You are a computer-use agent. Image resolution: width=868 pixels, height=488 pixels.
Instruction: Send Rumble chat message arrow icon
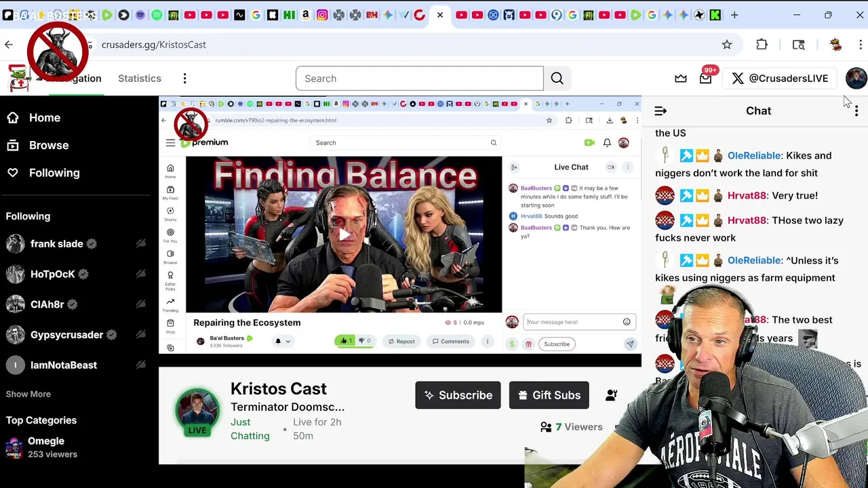630,344
